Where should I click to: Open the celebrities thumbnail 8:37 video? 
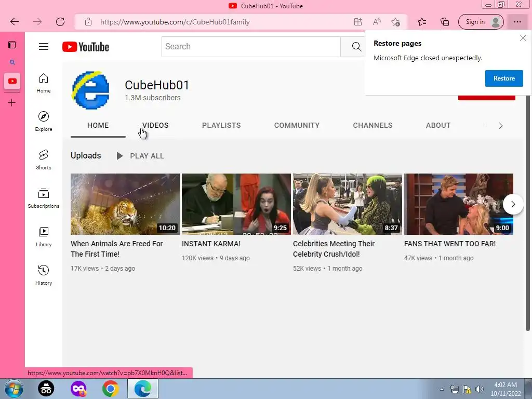pyautogui.click(x=348, y=204)
